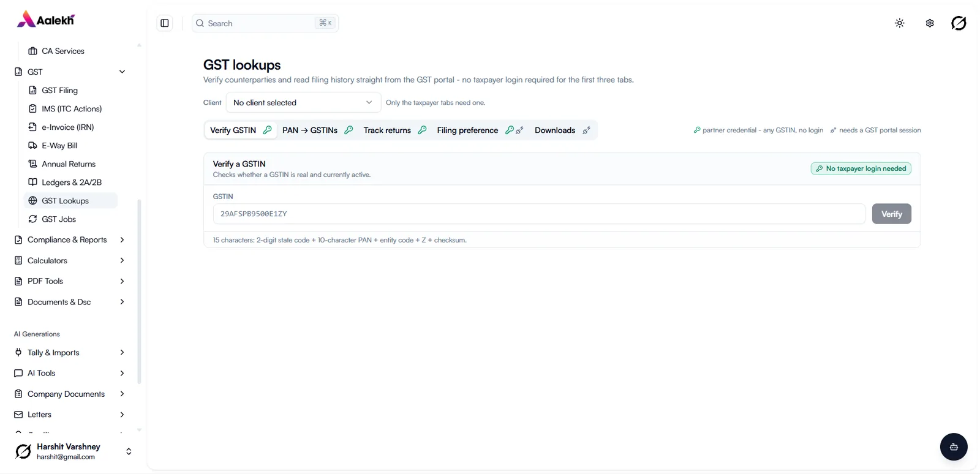Click the "Verify a GSTIN" card title
Viewport: 980px width, 474px height.
pyautogui.click(x=239, y=164)
